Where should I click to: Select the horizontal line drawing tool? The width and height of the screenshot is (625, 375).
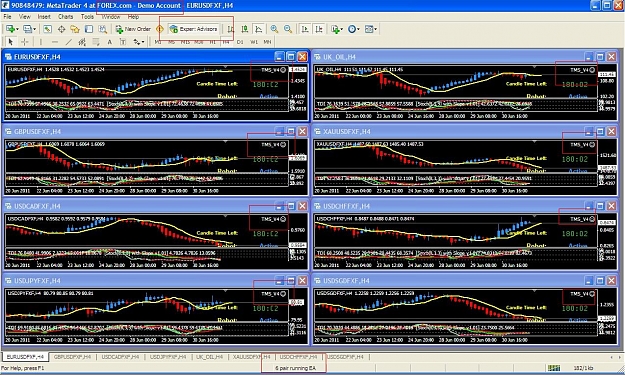(55, 42)
